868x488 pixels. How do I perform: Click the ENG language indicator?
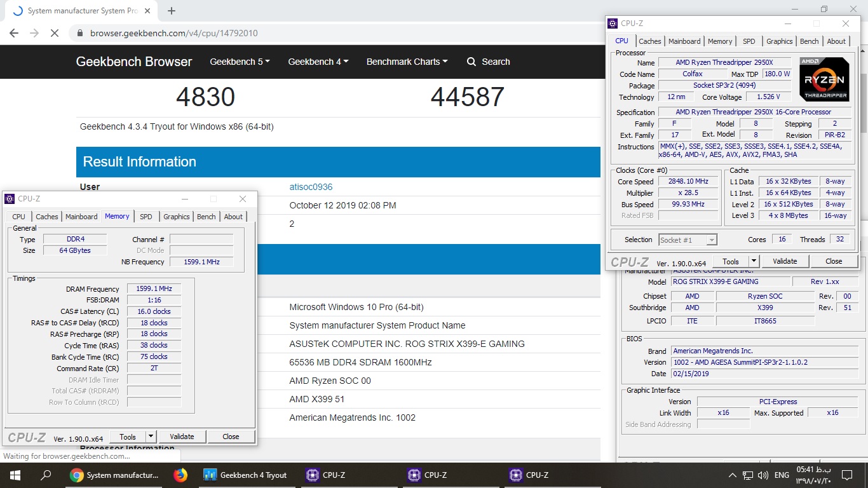click(x=782, y=475)
